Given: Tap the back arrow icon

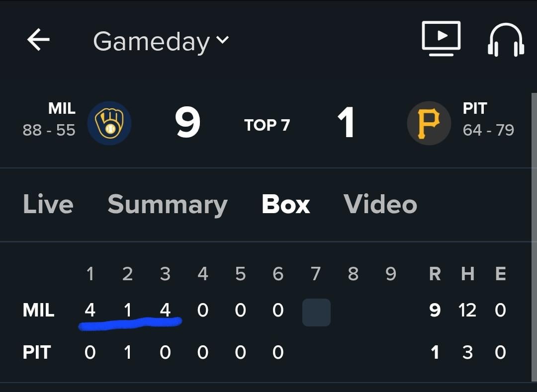Looking at the screenshot, I should (38, 40).
